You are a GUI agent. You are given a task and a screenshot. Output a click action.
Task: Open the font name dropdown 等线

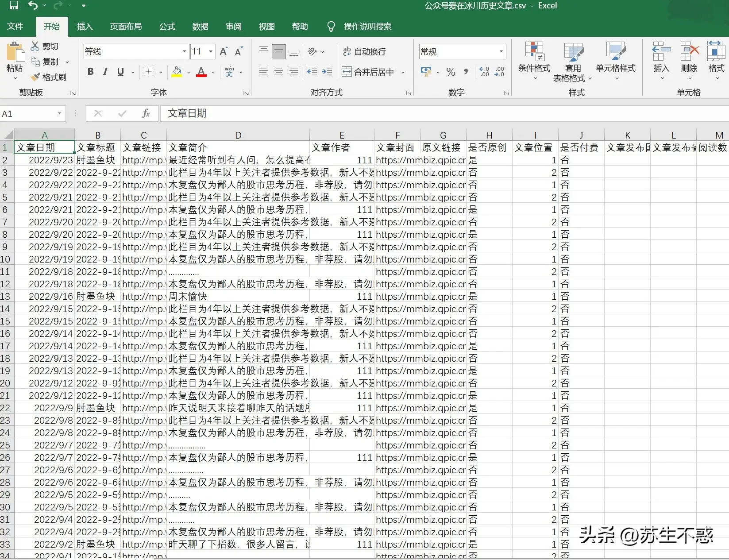point(185,52)
